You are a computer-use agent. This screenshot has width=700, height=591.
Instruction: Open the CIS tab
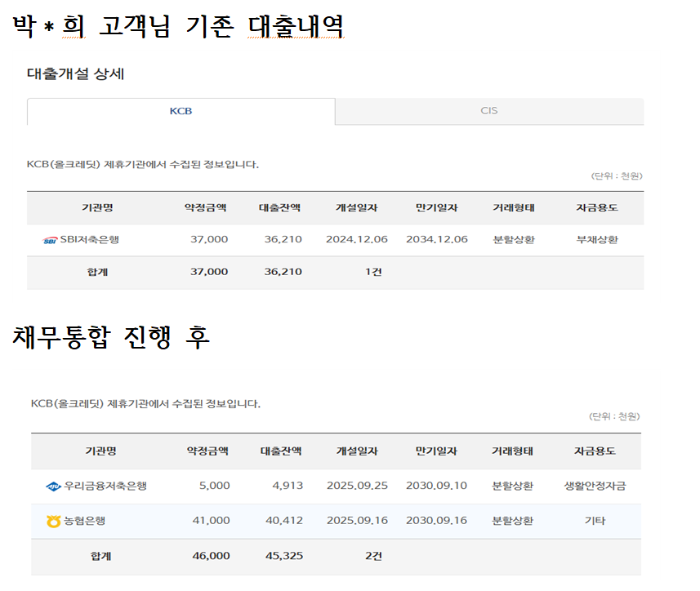(x=488, y=111)
